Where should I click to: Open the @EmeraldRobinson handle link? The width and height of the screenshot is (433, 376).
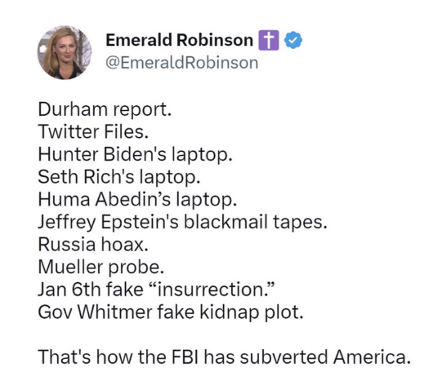(182, 63)
